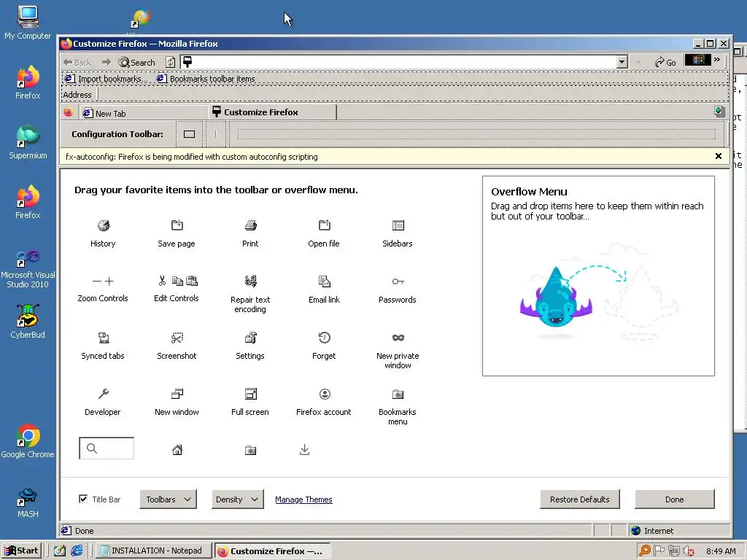
Task: Click the Forward arrow button
Action: click(107, 62)
